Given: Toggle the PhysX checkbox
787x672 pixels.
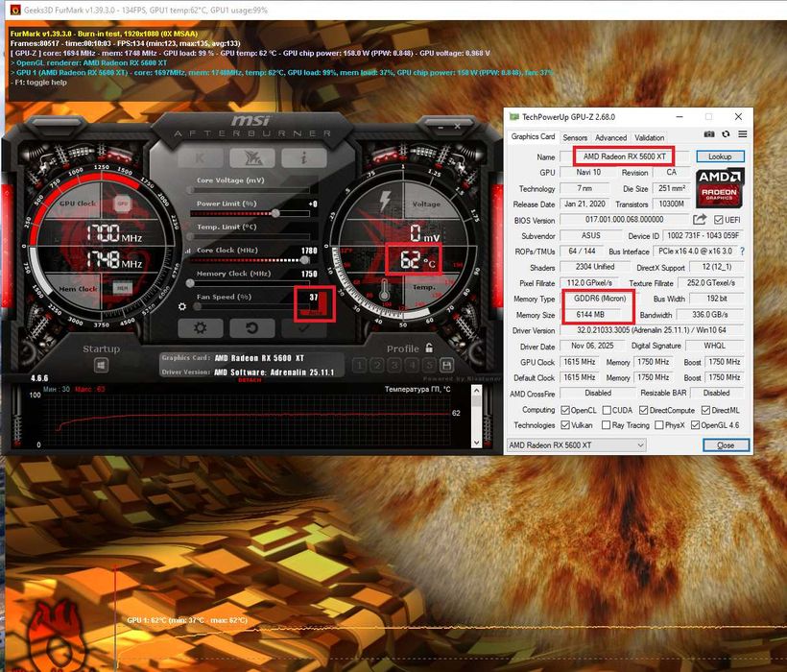Looking at the screenshot, I should (659, 425).
